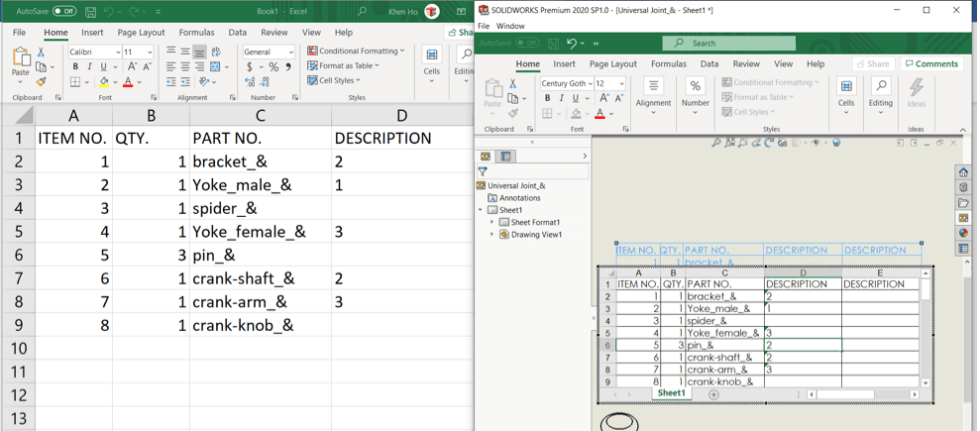Select column D header in Book1
The image size is (980, 431).
[x=402, y=115]
